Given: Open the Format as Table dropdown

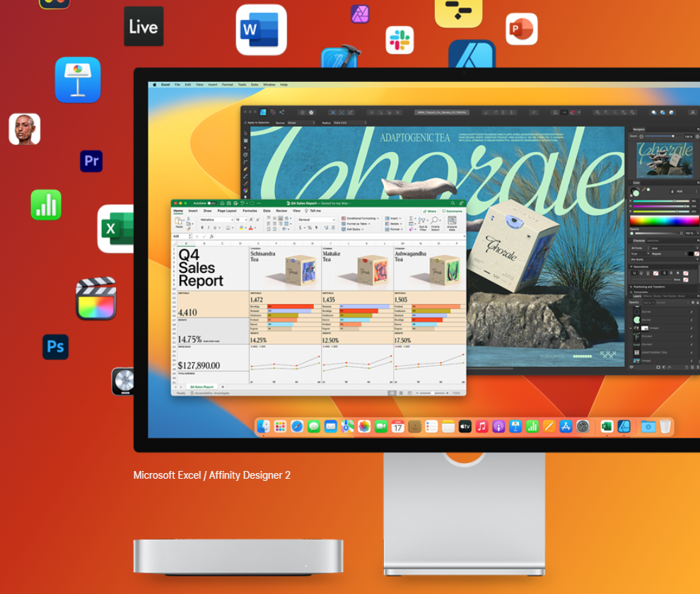Looking at the screenshot, I should pos(356,223).
